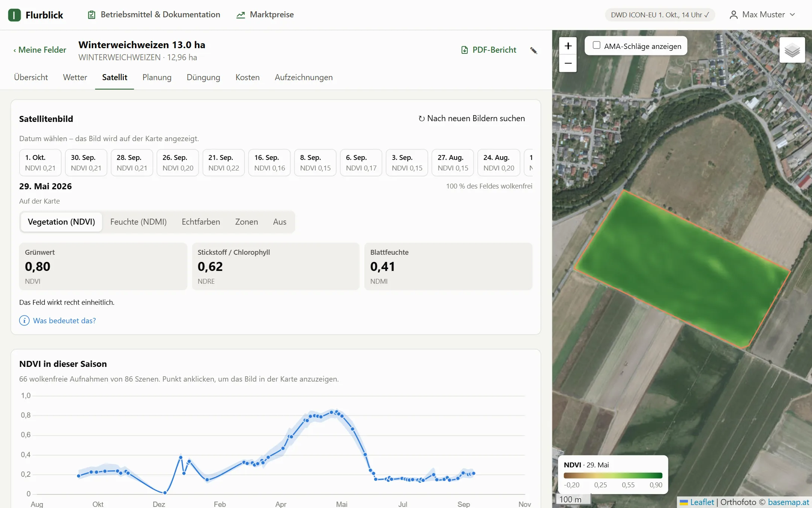Viewport: 812px width, 508px height.
Task: Expand the Max Muster account menu
Action: (763, 15)
